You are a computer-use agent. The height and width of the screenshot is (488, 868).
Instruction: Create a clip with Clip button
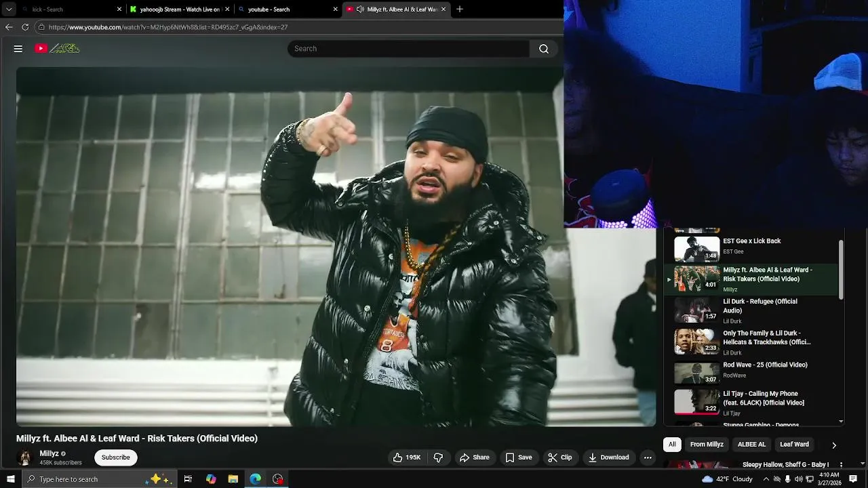point(560,457)
